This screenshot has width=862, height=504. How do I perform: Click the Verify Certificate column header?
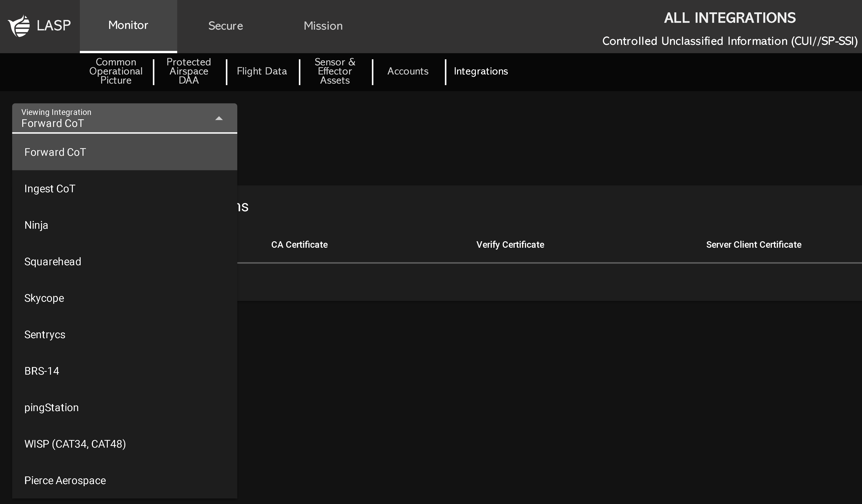(510, 245)
